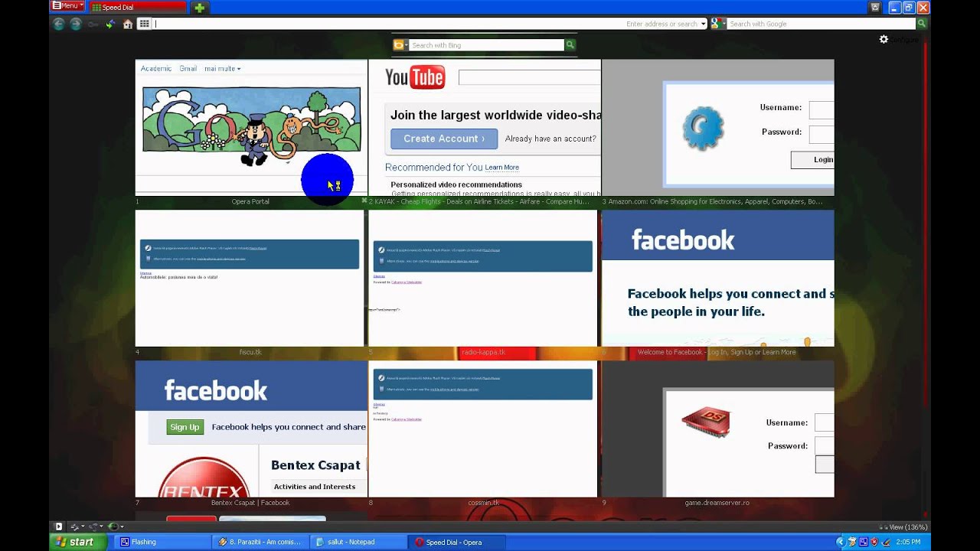
Task: Open the closed tabs trash icon
Action: (875, 8)
